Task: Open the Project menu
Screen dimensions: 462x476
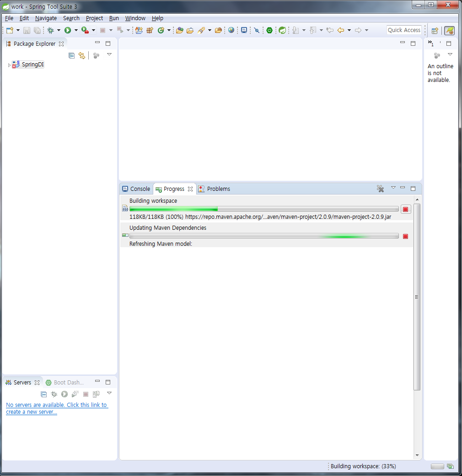Action: [94, 18]
